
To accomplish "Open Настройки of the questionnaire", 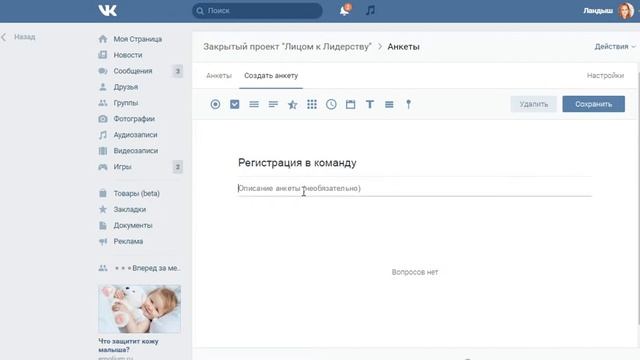I will click(605, 76).
